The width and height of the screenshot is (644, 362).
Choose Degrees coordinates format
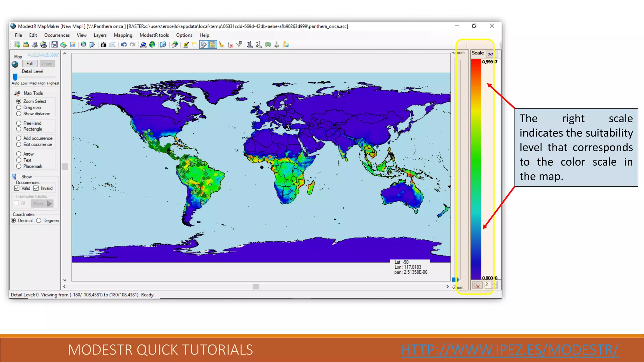pos(39,221)
